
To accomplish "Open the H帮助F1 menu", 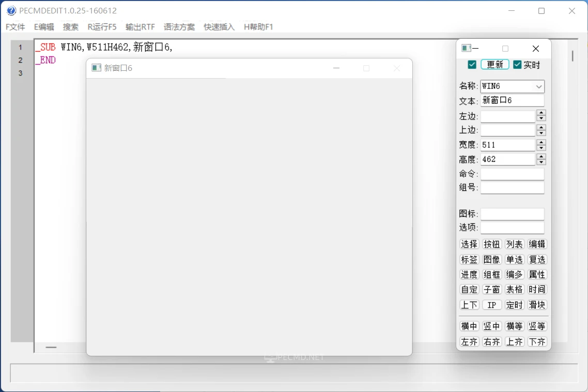I will pyautogui.click(x=258, y=27).
